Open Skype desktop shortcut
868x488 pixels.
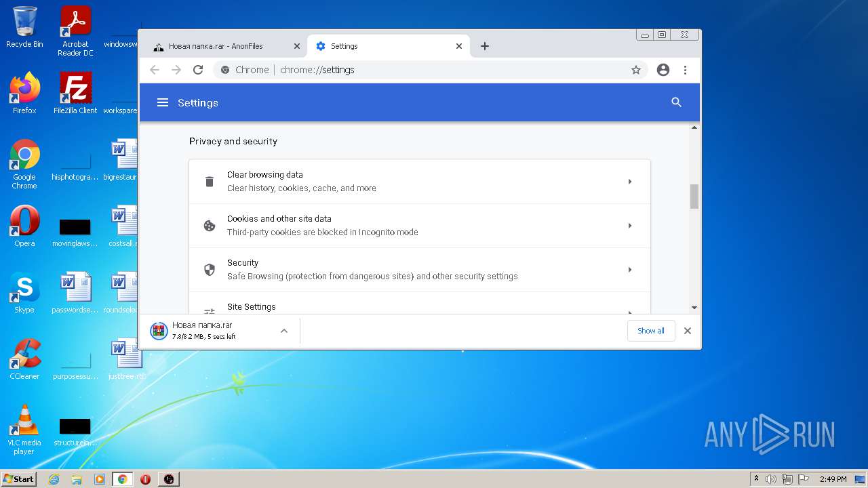coord(24,293)
